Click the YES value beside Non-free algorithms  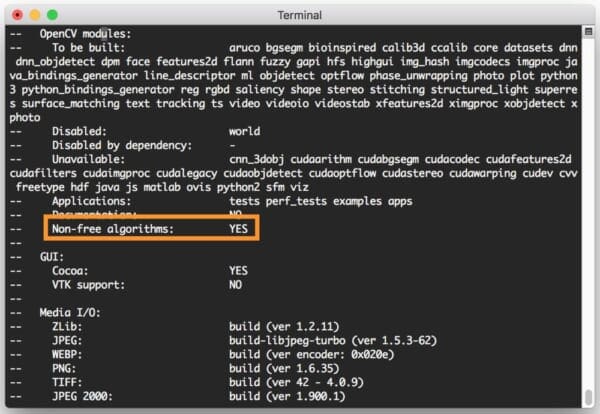tap(238, 229)
